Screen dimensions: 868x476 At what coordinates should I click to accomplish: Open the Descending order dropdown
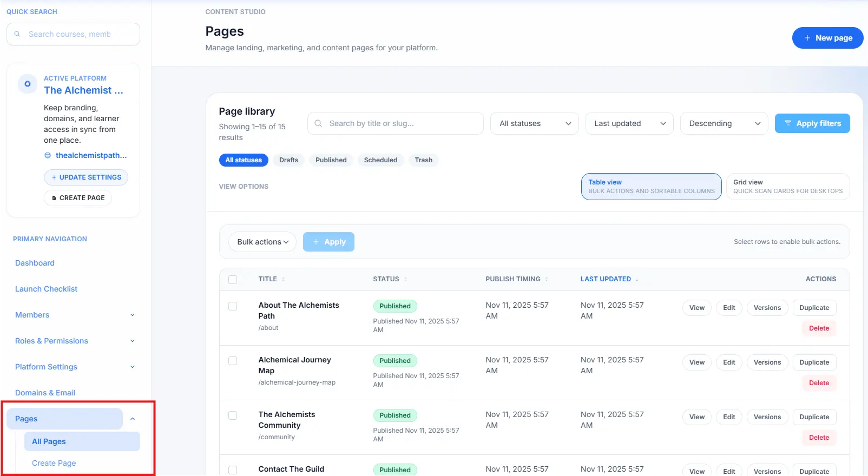[724, 123]
